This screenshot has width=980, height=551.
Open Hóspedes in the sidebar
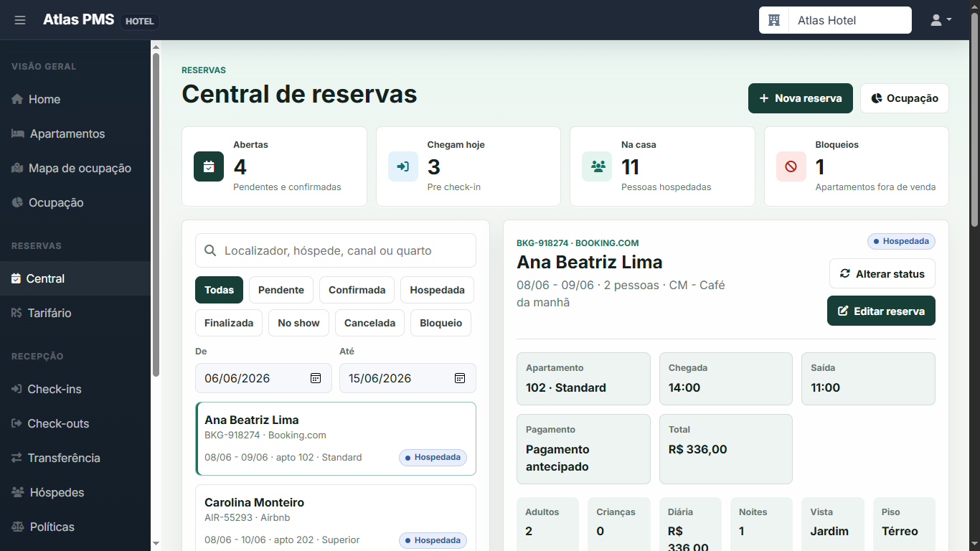tap(75, 492)
